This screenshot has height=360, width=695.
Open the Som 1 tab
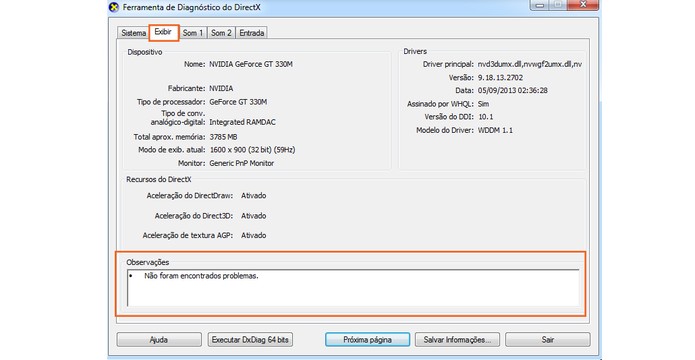pos(193,33)
